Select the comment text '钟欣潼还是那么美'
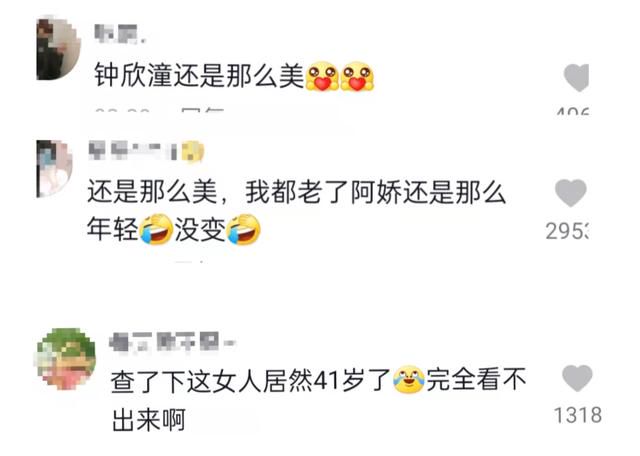This screenshot has width=640, height=456. click(x=199, y=76)
